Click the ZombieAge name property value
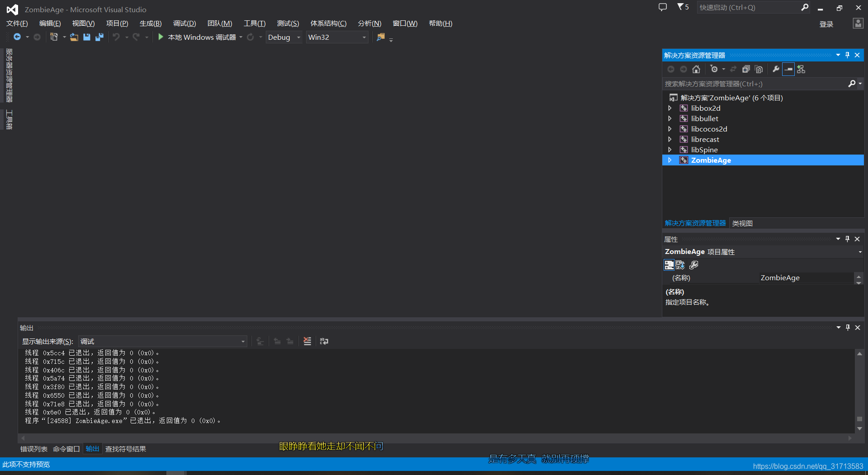 pyautogui.click(x=807, y=277)
